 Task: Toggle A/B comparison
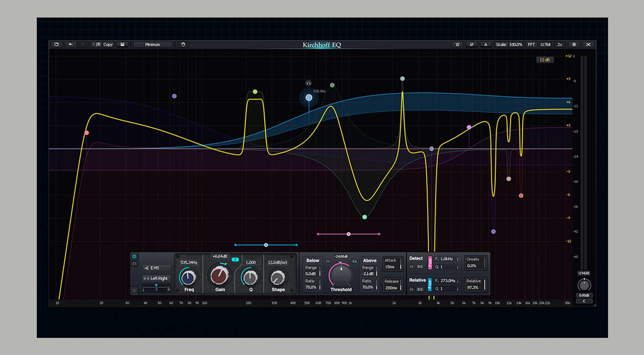pyautogui.click(x=97, y=44)
